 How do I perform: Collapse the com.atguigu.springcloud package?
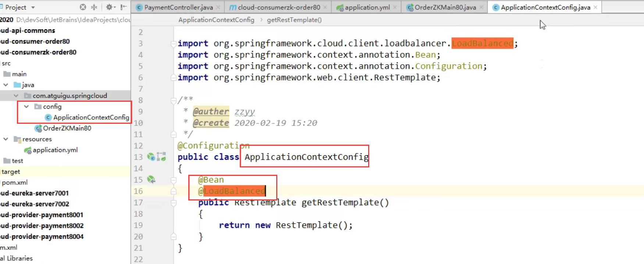coord(16,95)
